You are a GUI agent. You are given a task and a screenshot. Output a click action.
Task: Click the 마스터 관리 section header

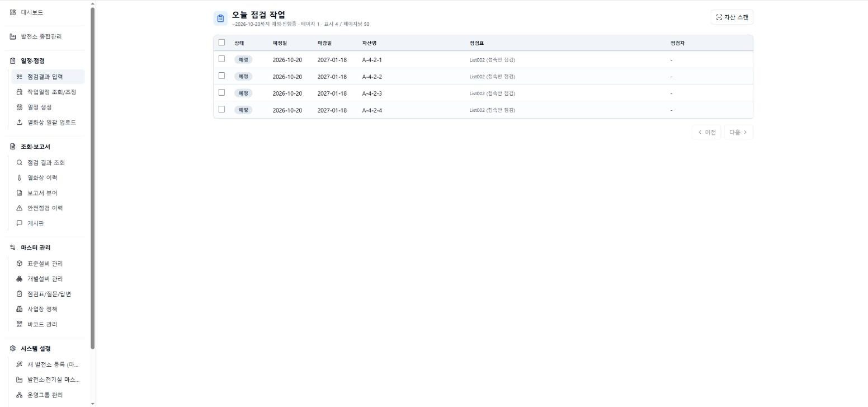tap(35, 248)
